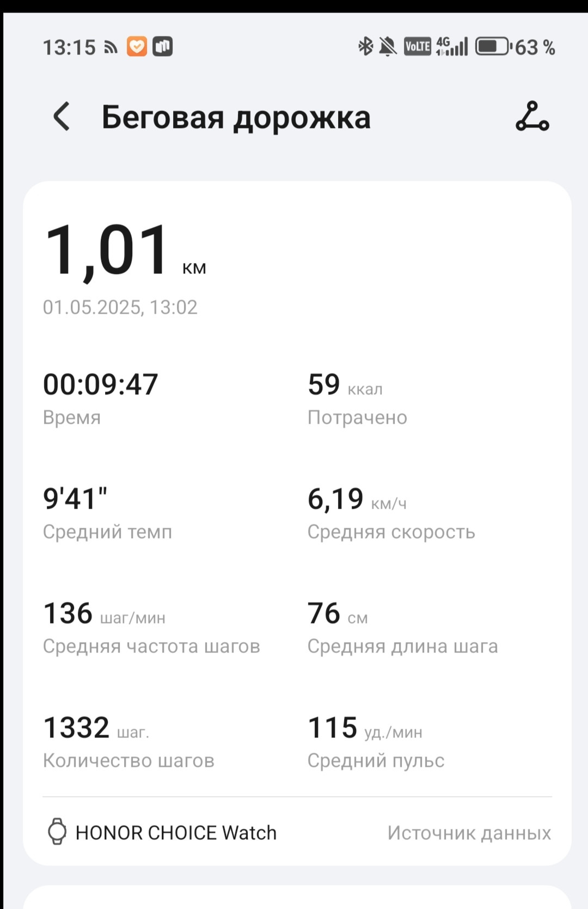The height and width of the screenshot is (909, 588).
Task: Open HONOR CHOICE Watch data source
Action: 176,833
